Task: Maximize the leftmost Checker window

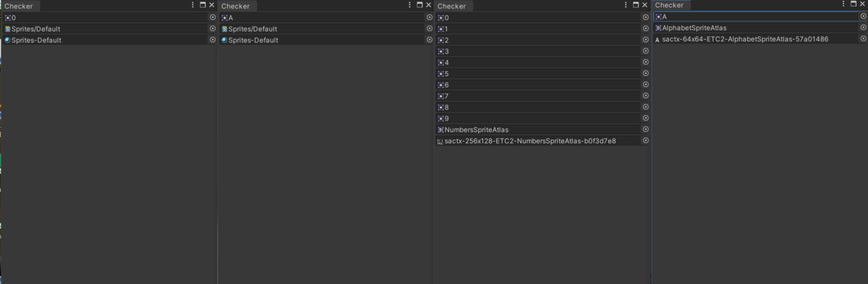Action: coord(203,5)
